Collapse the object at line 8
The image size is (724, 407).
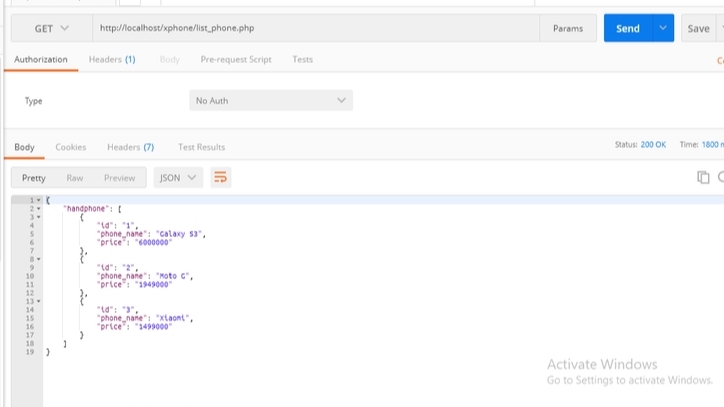click(39, 259)
